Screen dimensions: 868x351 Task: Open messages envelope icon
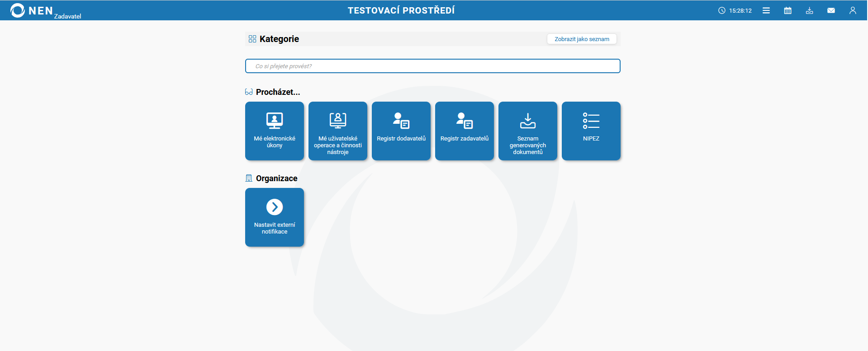point(831,10)
